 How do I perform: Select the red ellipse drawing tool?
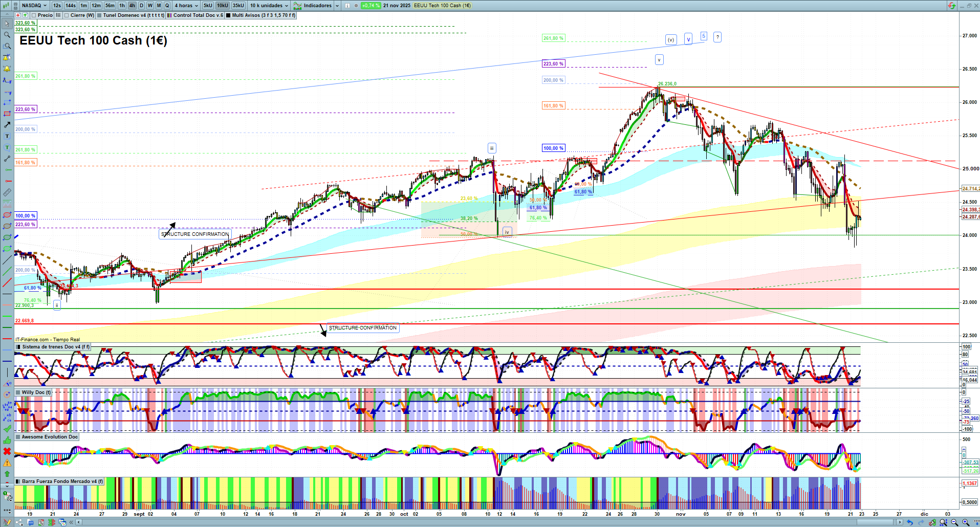coord(7,215)
